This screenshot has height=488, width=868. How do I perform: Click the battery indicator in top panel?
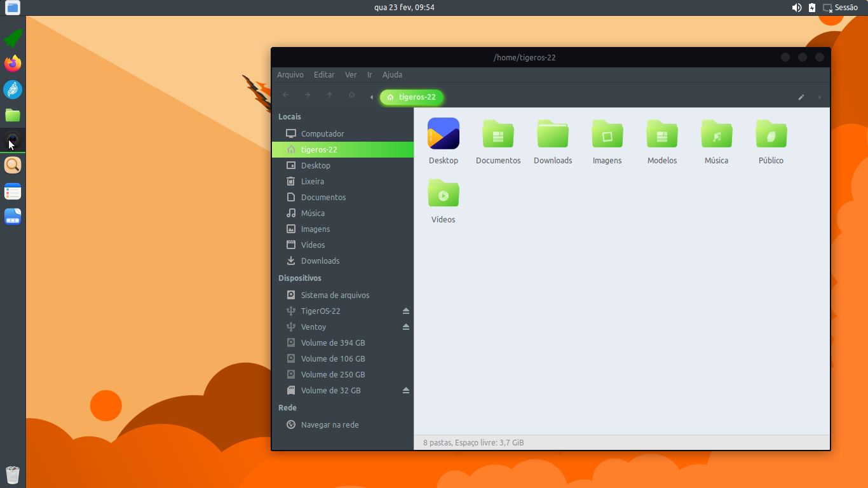pos(812,8)
